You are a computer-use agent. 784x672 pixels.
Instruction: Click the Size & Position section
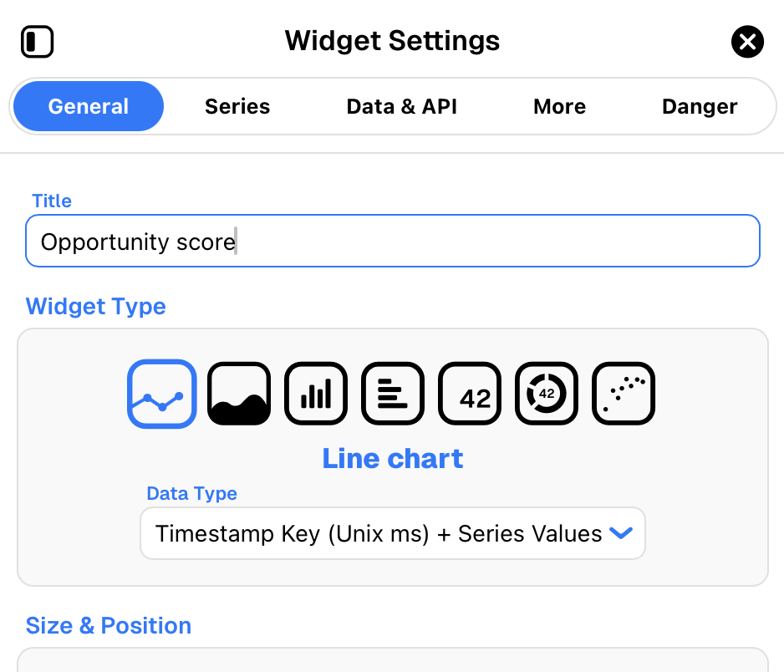(x=108, y=625)
